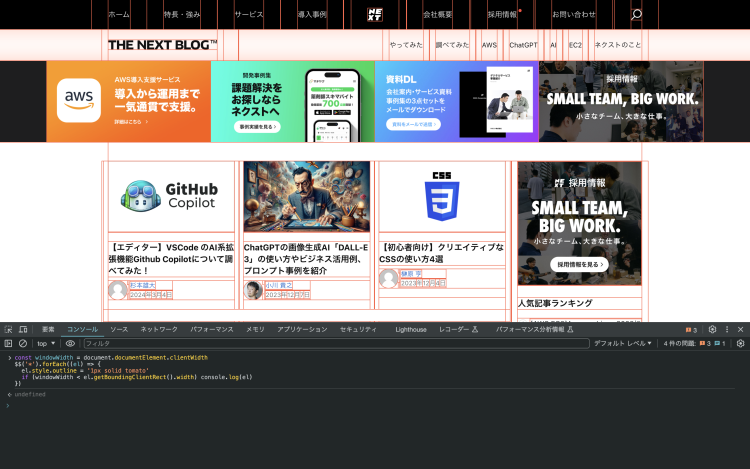Screen dimensions: 750x469
Task: Open the アプリケーション tab
Action: (x=302, y=329)
